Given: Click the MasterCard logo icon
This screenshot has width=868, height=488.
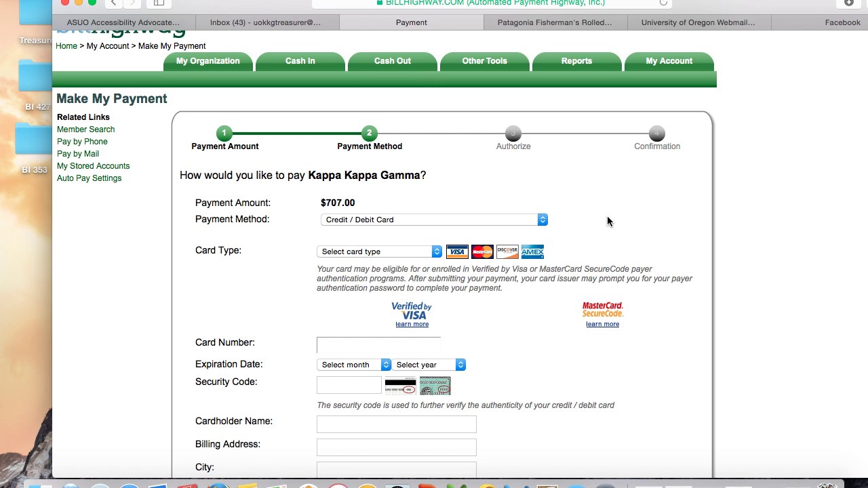Looking at the screenshot, I should [482, 251].
